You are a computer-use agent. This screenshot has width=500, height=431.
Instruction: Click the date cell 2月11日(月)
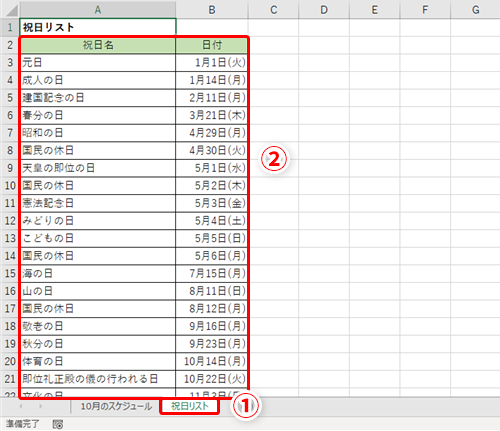pos(212,98)
